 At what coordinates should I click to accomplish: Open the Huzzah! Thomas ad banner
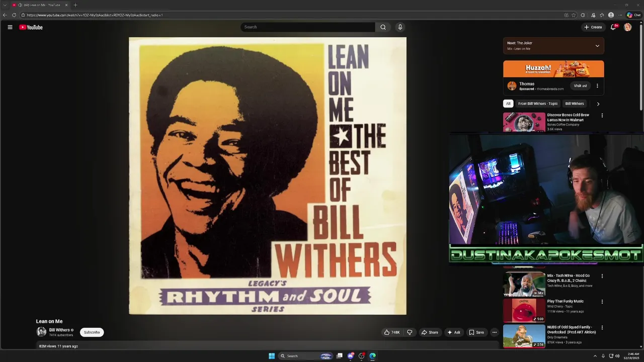553,69
